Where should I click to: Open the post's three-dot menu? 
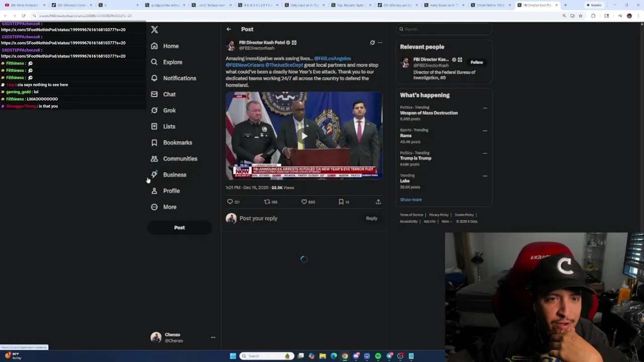[x=380, y=43]
